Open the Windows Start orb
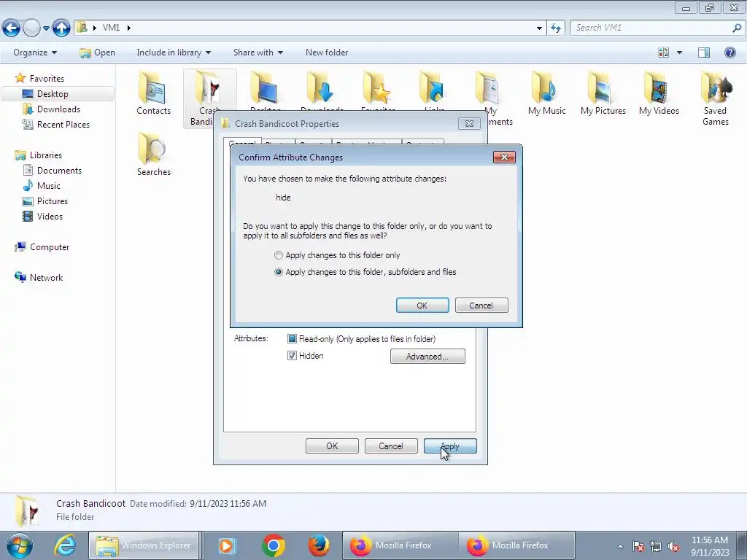The width and height of the screenshot is (747, 560). pos(20,545)
